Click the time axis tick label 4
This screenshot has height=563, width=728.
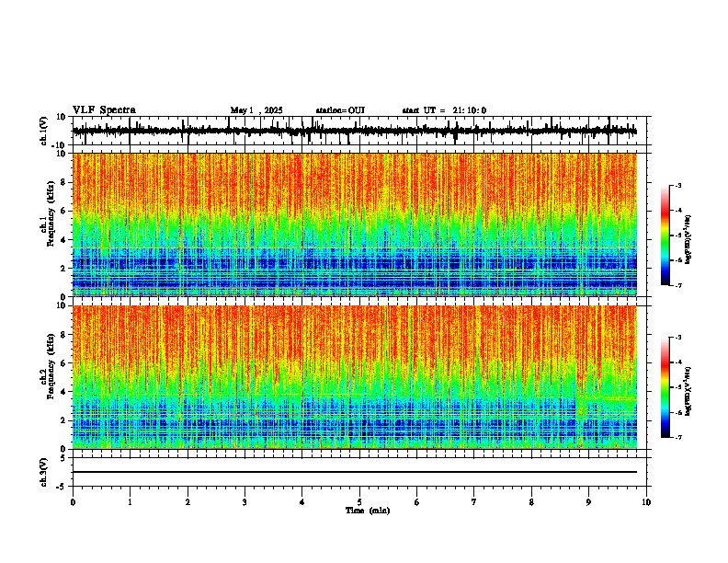coord(302,502)
